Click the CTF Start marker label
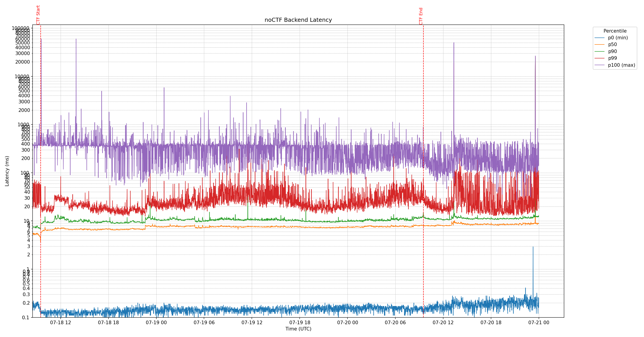The width and height of the screenshot is (644, 337). [38, 15]
